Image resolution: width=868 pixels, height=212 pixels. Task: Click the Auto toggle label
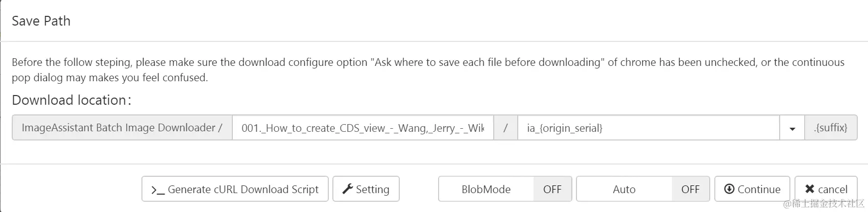624,190
